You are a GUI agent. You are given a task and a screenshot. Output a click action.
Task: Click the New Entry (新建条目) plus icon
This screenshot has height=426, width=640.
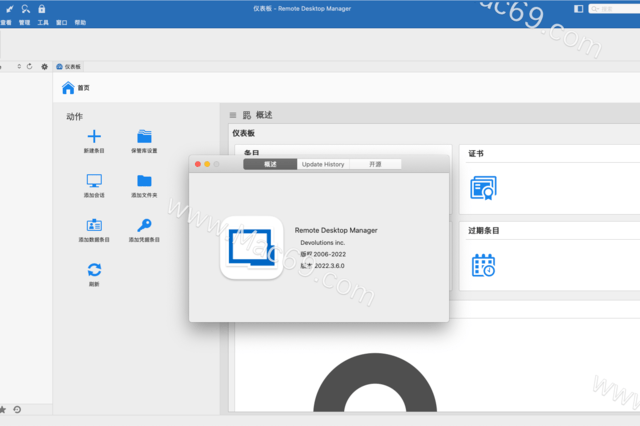point(94,136)
